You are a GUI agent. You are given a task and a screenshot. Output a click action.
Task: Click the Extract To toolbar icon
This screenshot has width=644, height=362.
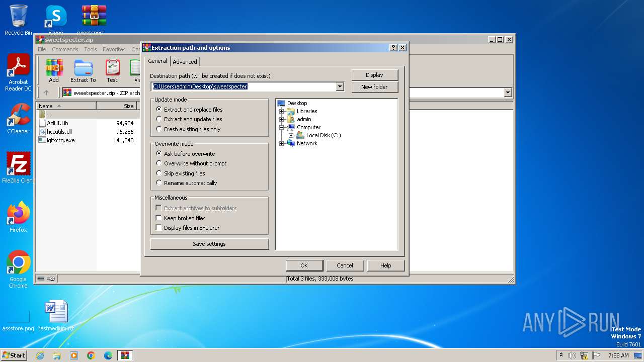click(x=83, y=71)
